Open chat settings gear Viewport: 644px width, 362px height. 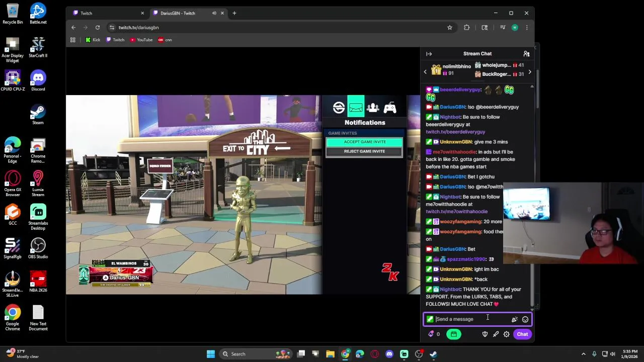507,334
